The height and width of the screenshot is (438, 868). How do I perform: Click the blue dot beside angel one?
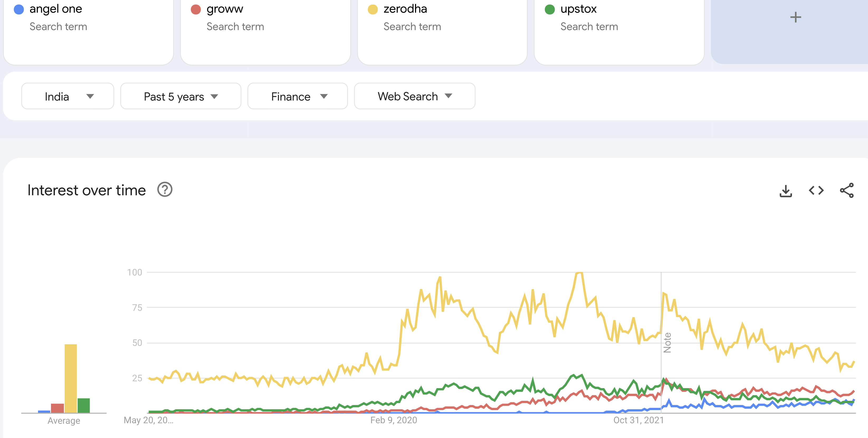19,9
